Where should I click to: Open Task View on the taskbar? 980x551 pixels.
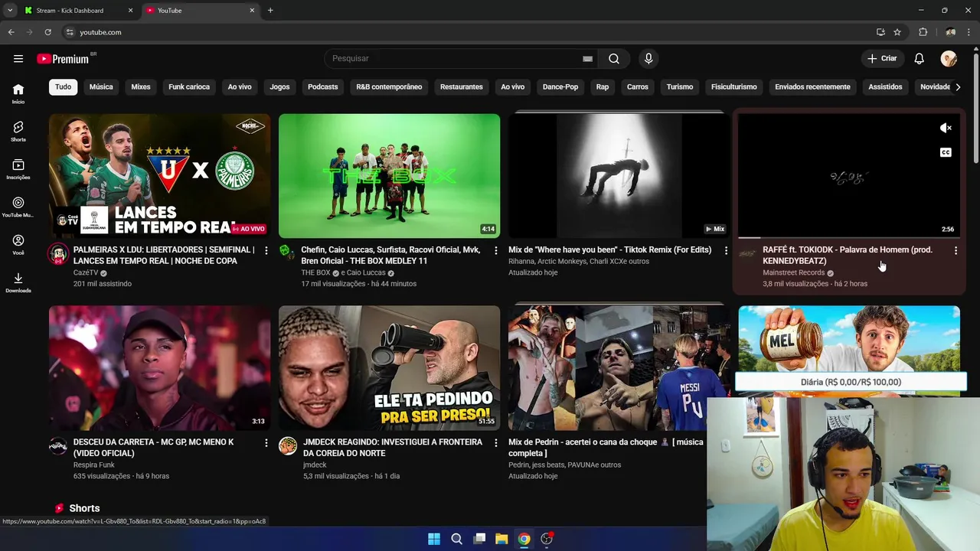coord(479,539)
